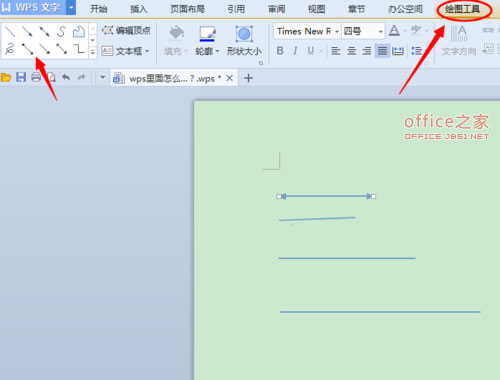Center align text
Image resolution: width=500 pixels, height=380 pixels.
tap(351, 51)
